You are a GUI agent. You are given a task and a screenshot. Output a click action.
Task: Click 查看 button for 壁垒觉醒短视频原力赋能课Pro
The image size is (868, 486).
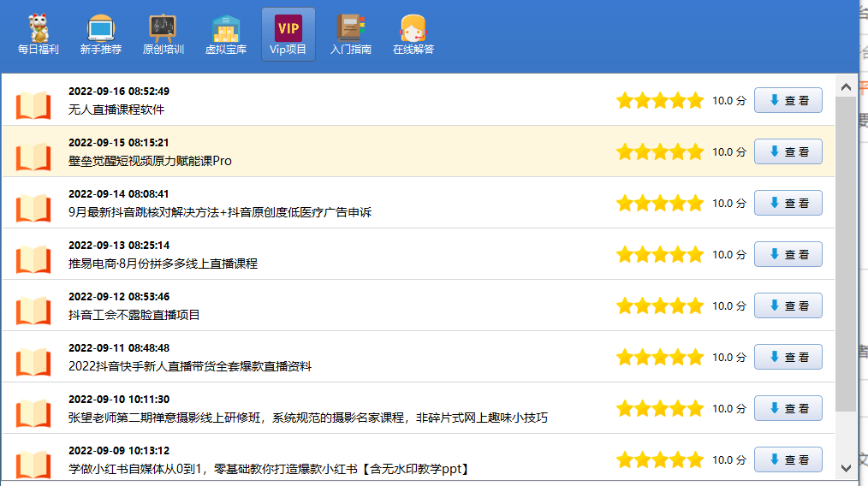click(788, 151)
